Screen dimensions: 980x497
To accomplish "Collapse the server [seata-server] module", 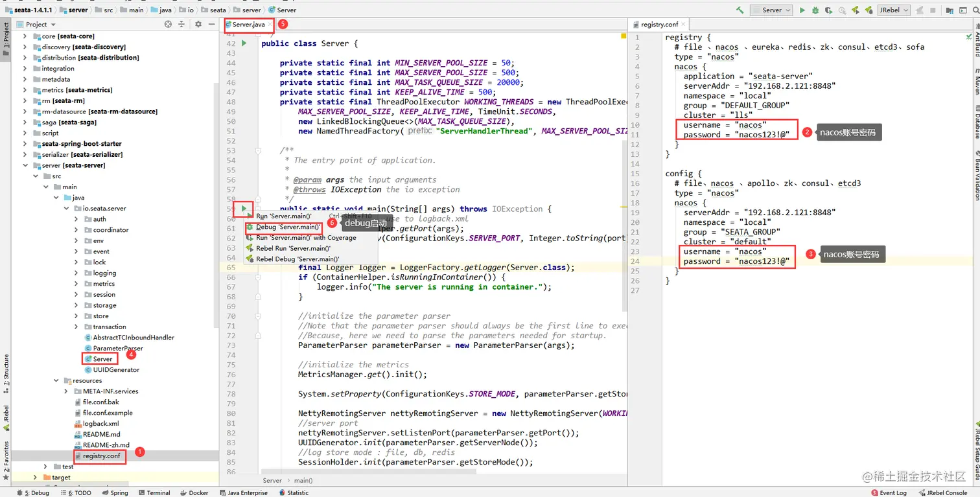I will (x=25, y=165).
